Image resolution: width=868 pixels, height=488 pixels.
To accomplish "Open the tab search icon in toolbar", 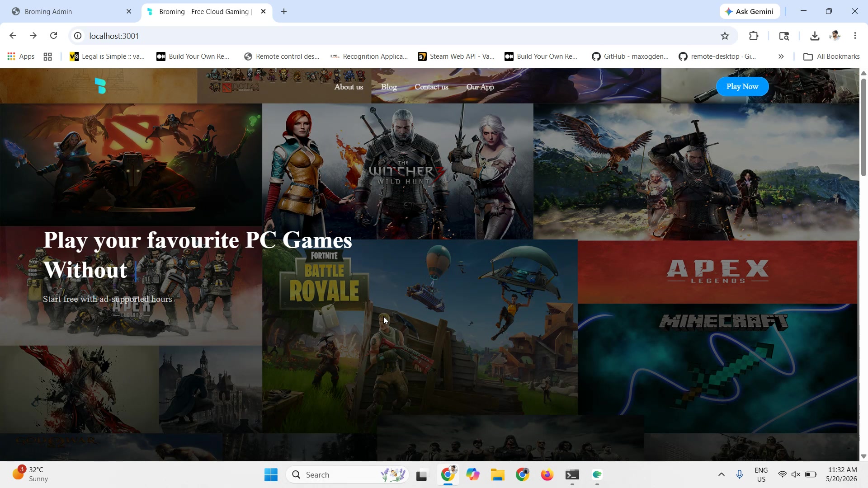I will [x=784, y=36].
